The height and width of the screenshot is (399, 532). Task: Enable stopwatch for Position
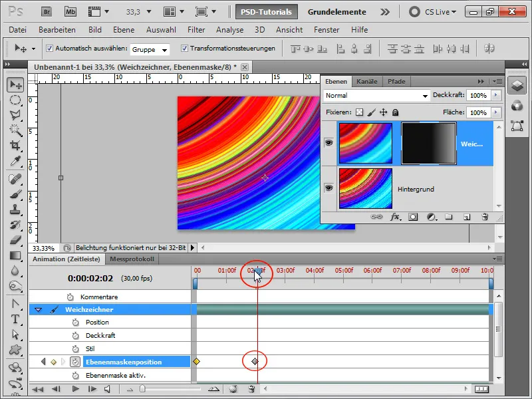pyautogui.click(x=75, y=323)
